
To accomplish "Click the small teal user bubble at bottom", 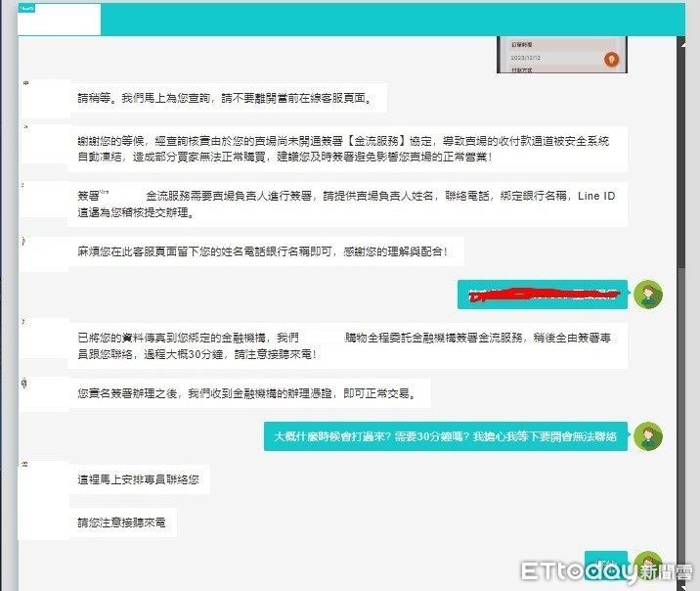I will pos(604,566).
